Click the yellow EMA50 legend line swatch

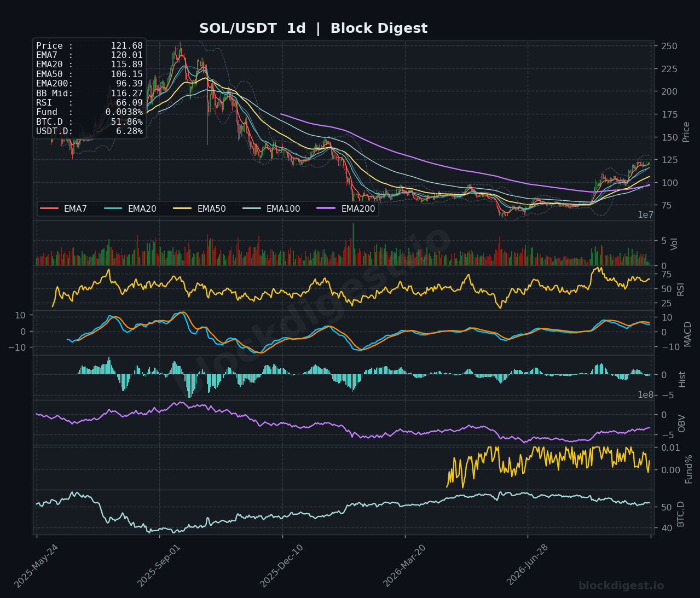pyautogui.click(x=182, y=208)
